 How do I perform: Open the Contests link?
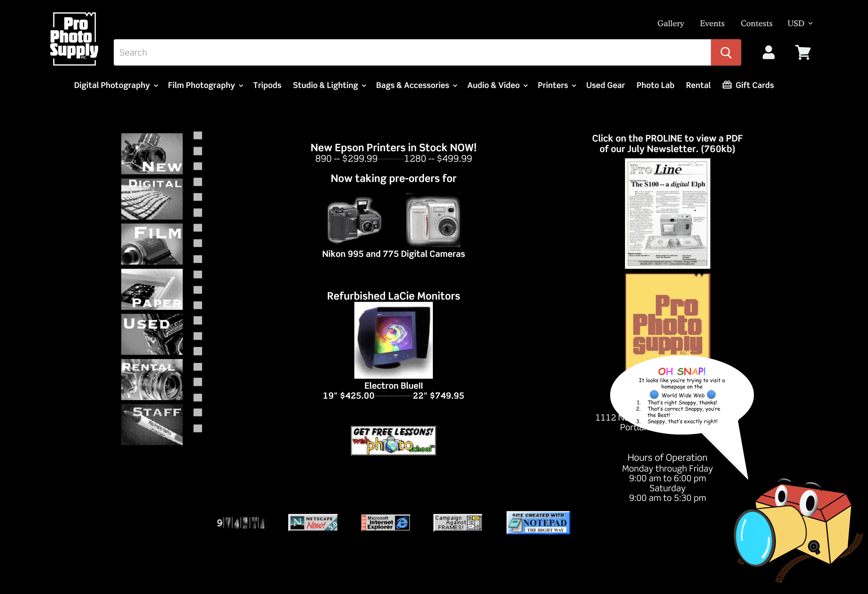756,23
